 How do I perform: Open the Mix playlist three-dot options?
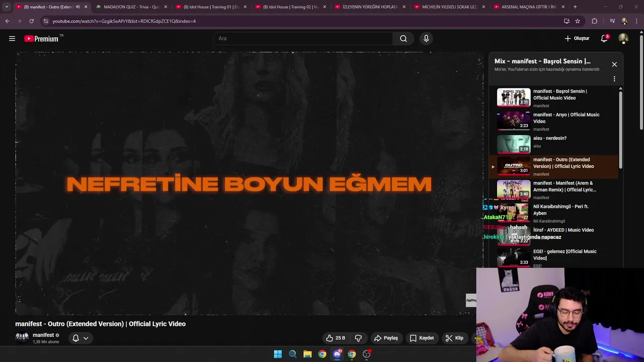coord(614,79)
